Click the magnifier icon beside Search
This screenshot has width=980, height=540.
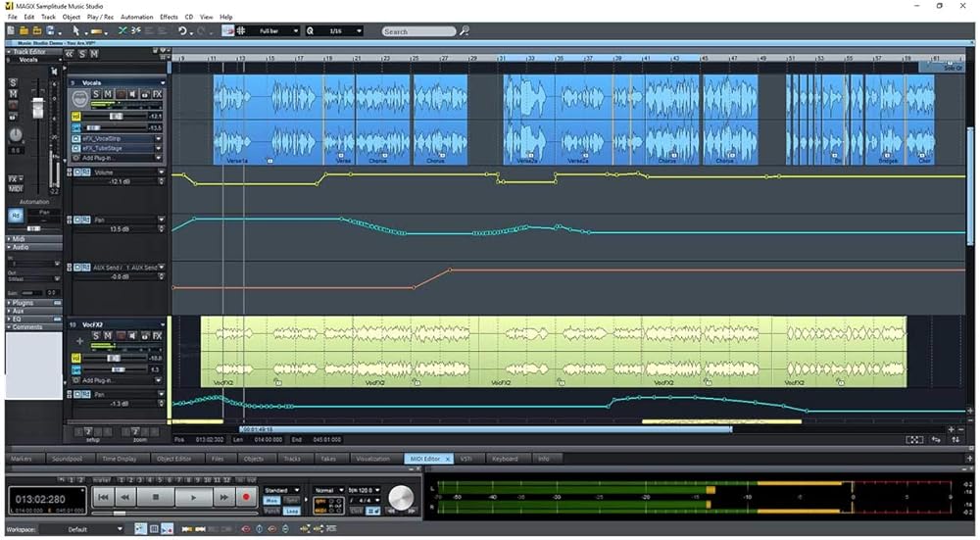(465, 31)
